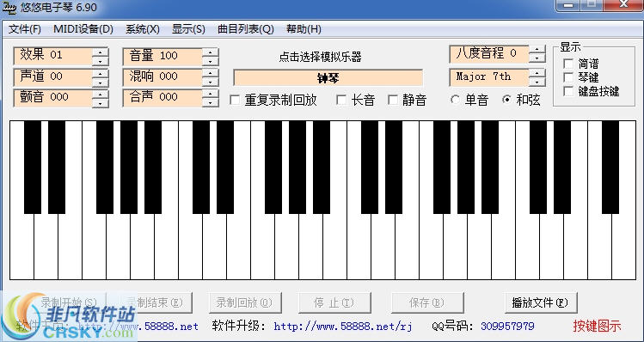Click the 播放文件(F) button
This screenshot has width=644, height=342.
[541, 303]
